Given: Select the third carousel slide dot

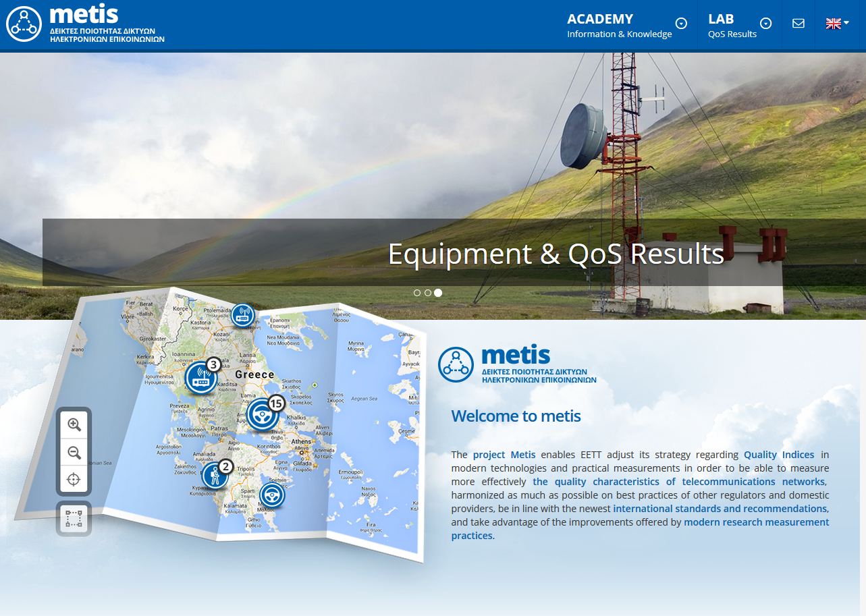Looking at the screenshot, I should pyautogui.click(x=438, y=293).
